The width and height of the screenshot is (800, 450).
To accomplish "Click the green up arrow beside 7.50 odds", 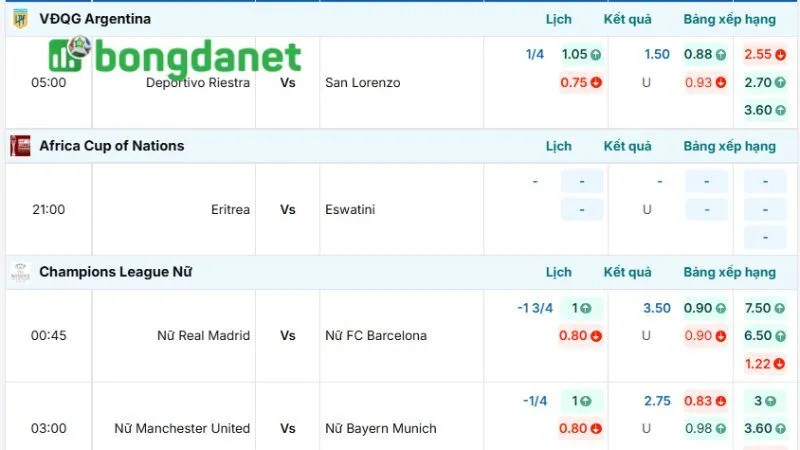I will (x=780, y=308).
